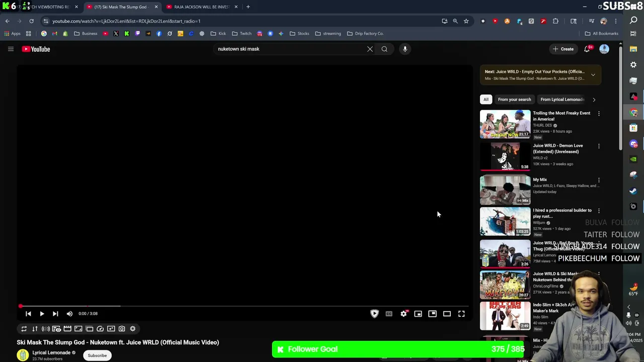Open Windows search magnifier on taskbar

(x=633, y=20)
